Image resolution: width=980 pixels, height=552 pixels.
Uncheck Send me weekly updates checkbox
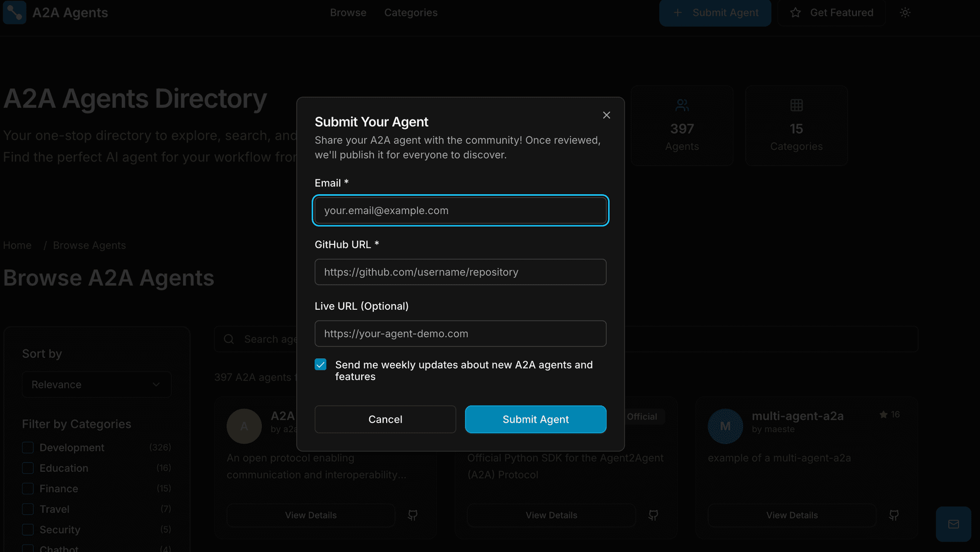[321, 364]
